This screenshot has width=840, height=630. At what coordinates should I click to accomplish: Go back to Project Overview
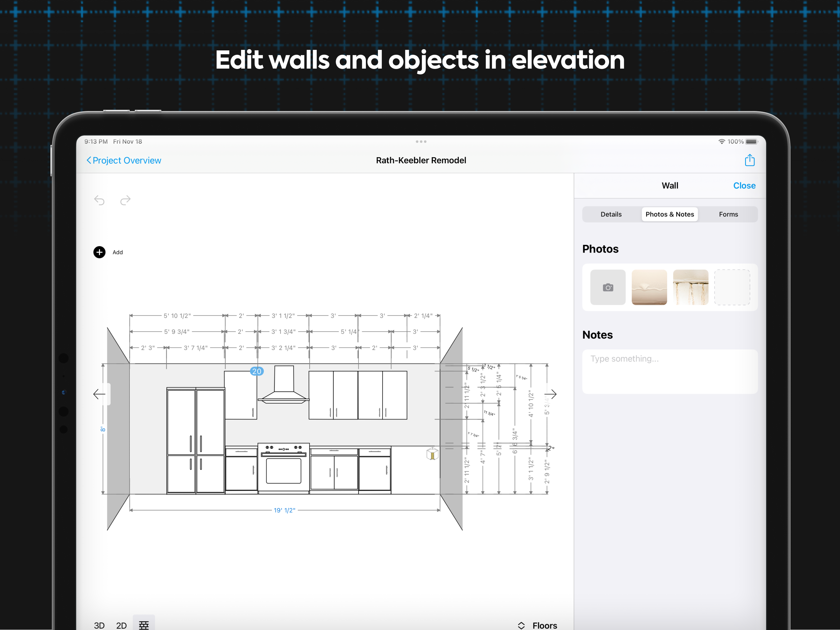coord(124,160)
